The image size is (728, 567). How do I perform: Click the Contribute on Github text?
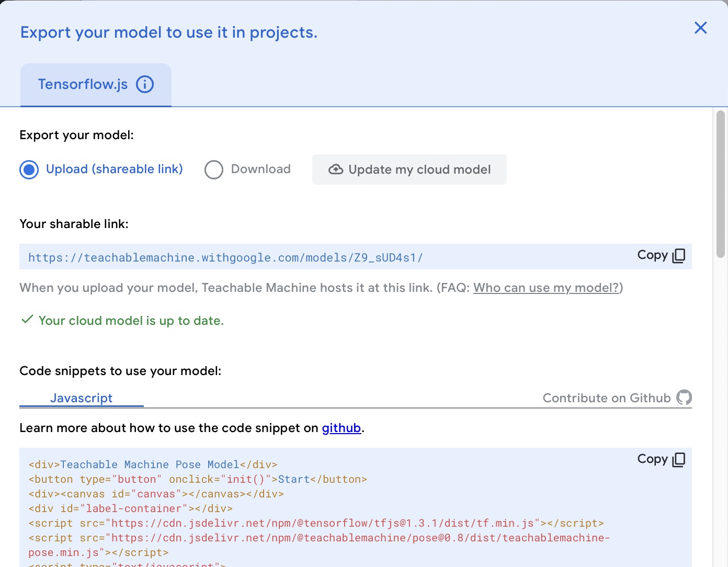(x=606, y=398)
